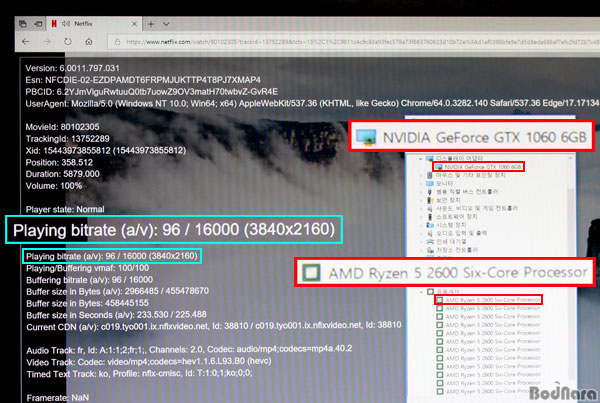Click the 'Timed Text Track: ko' line
The width and height of the screenshot is (600, 403).
click(139, 374)
